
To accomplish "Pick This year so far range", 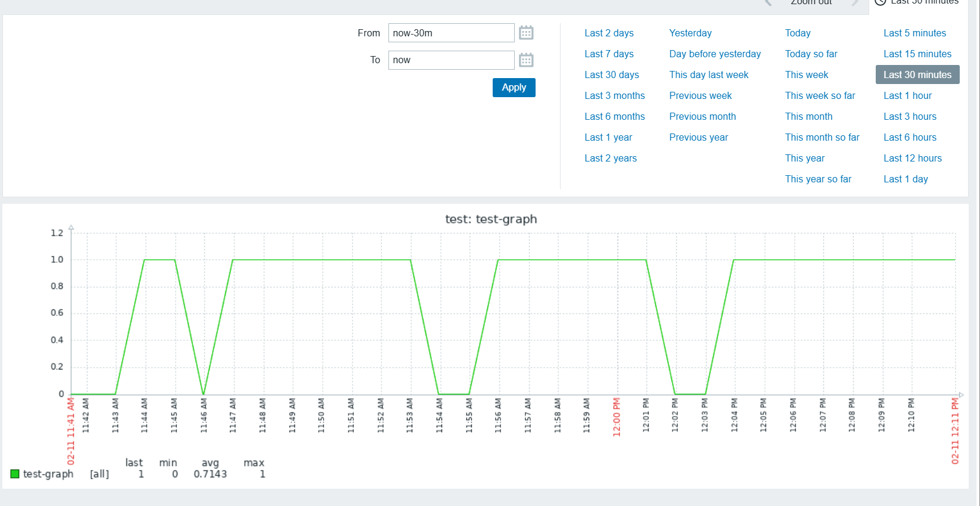I will coord(818,179).
